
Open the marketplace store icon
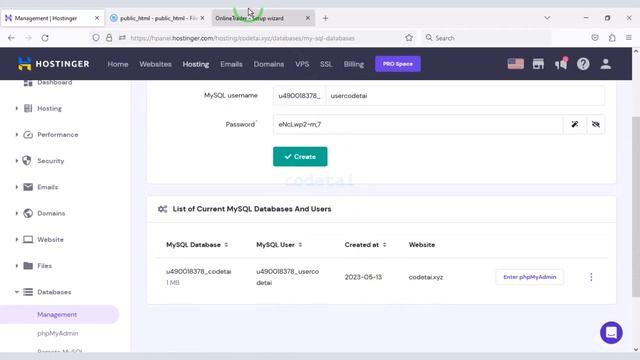[538, 64]
